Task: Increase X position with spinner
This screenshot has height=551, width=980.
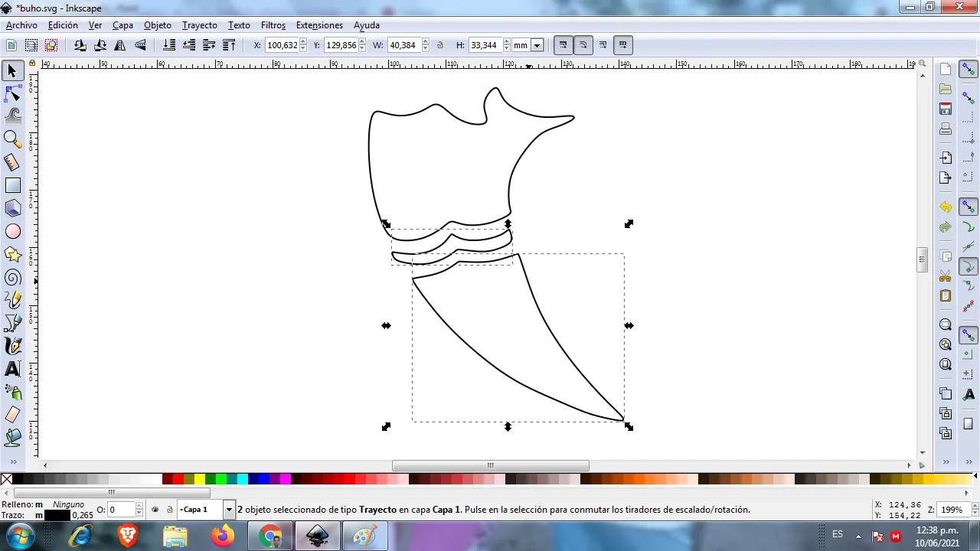Action: click(x=303, y=42)
